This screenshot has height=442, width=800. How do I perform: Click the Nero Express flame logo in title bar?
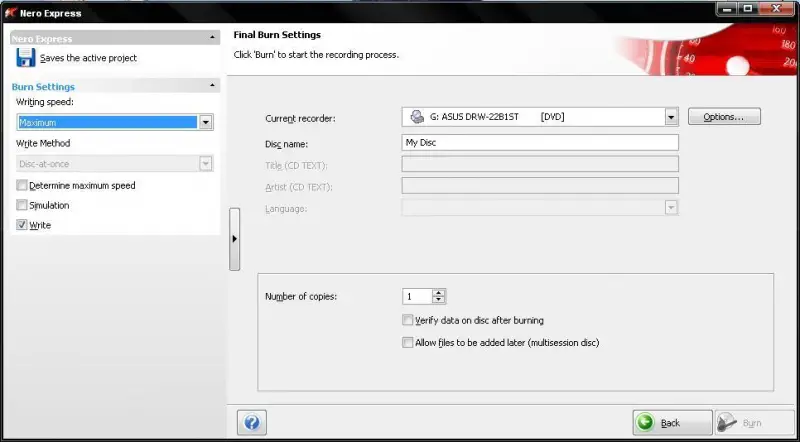pyautogui.click(x=10, y=13)
